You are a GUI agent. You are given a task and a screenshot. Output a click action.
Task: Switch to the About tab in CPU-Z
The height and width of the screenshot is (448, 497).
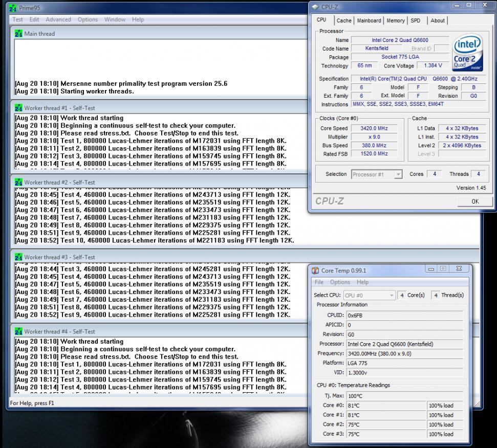tap(438, 20)
